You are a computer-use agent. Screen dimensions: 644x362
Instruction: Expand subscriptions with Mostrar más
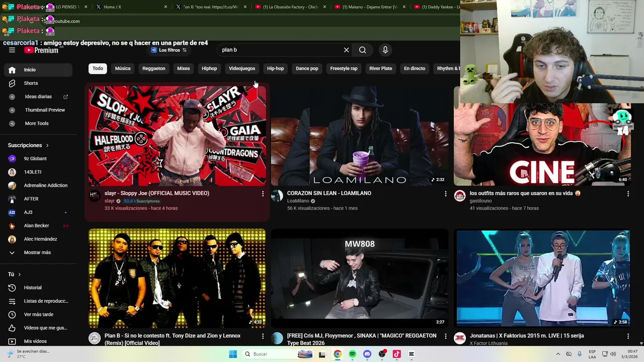[x=38, y=252]
